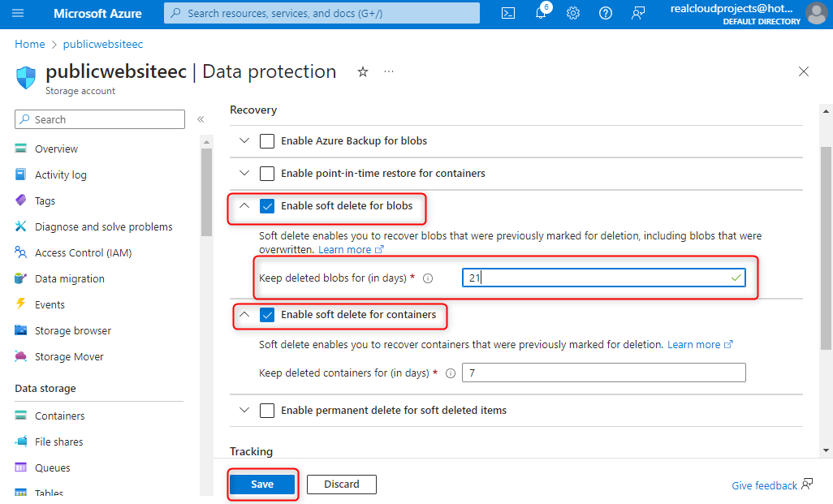Enable Azure Backup for blobs checkbox
Screen dimensions: 833x504
click(x=267, y=141)
